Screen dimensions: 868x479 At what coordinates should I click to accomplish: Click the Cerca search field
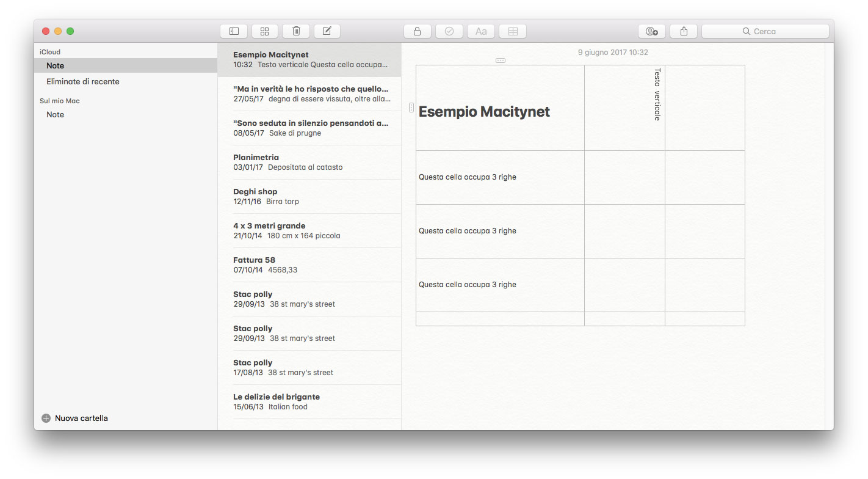point(765,31)
